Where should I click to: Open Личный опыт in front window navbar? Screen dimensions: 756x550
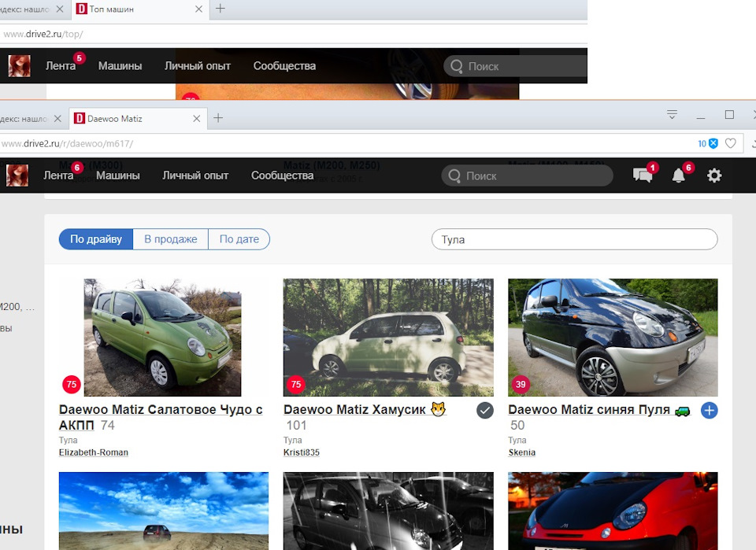point(195,175)
